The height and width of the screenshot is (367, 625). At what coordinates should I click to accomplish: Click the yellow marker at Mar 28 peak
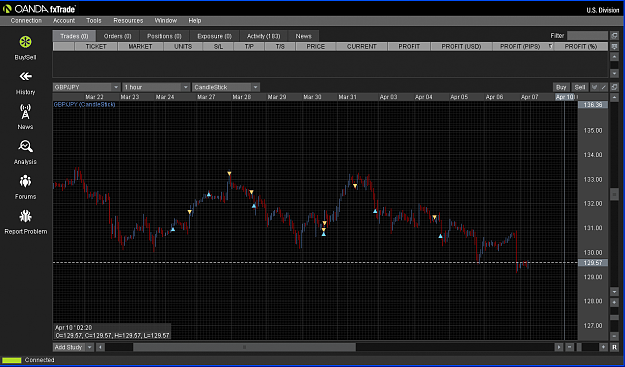[229, 173]
